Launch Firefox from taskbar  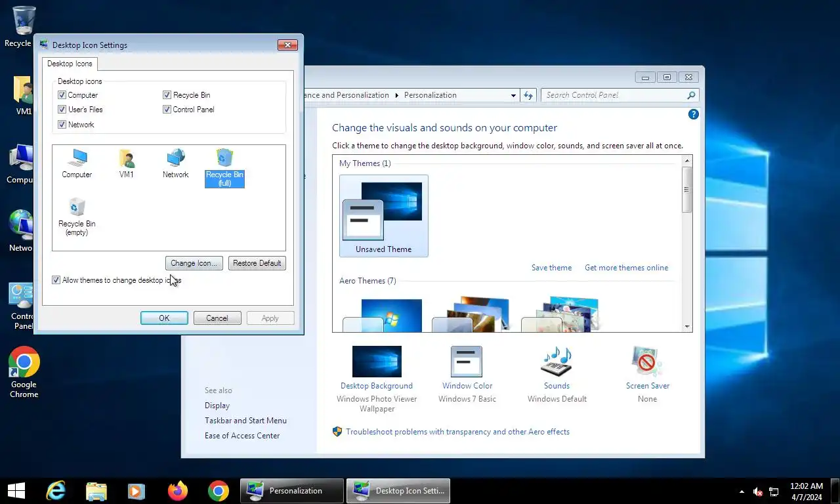177,490
